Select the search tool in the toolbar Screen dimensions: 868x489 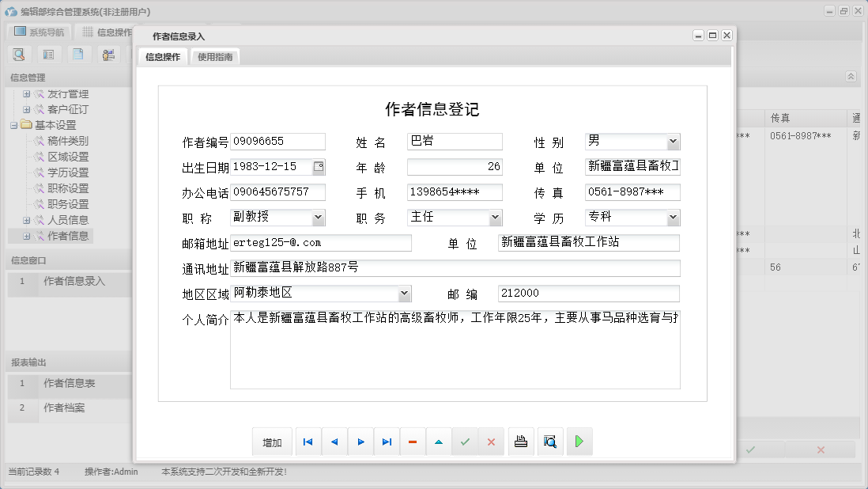tap(19, 54)
